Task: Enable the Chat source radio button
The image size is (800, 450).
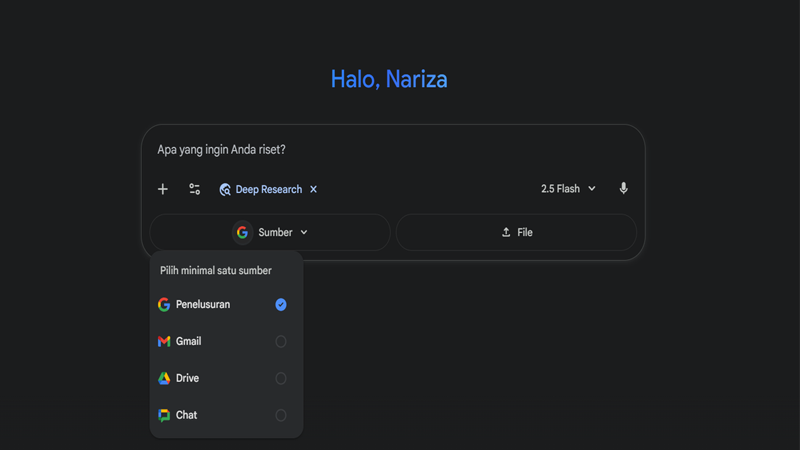Action: coord(281,415)
